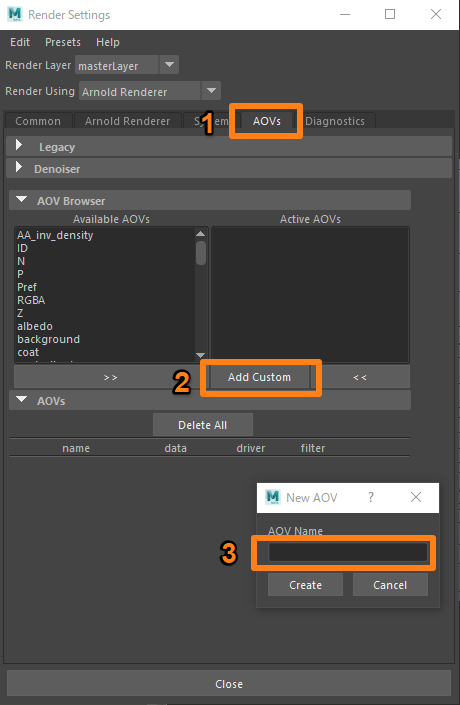Click the AOV Name input field
The height and width of the screenshot is (705, 460).
click(x=348, y=552)
